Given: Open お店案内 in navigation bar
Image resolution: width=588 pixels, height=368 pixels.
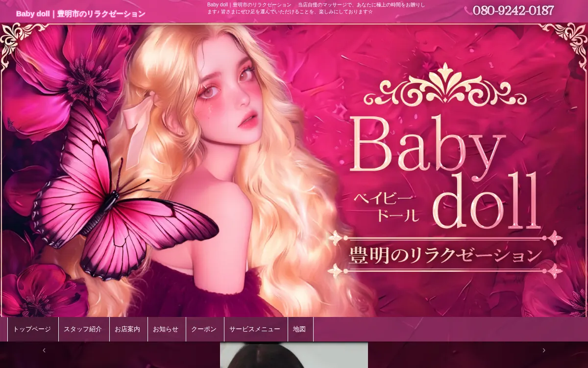Looking at the screenshot, I should click(128, 329).
